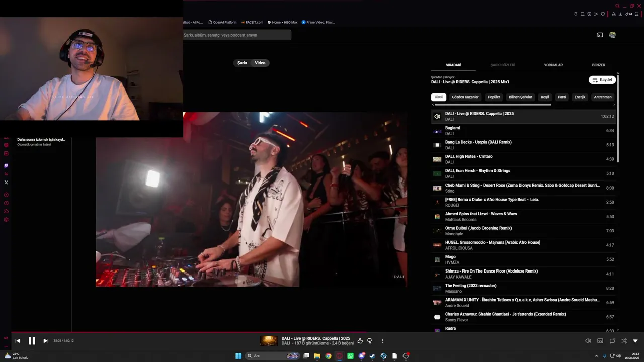Pause the playing DALI live set
Viewport: 644px width, 362px height.
tap(32, 341)
